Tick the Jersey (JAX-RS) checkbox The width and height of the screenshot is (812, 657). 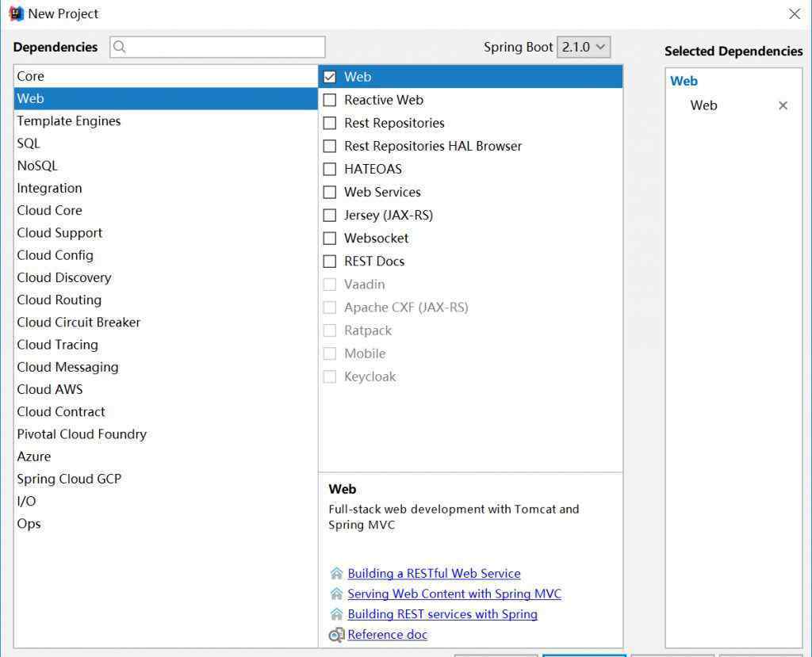329,216
